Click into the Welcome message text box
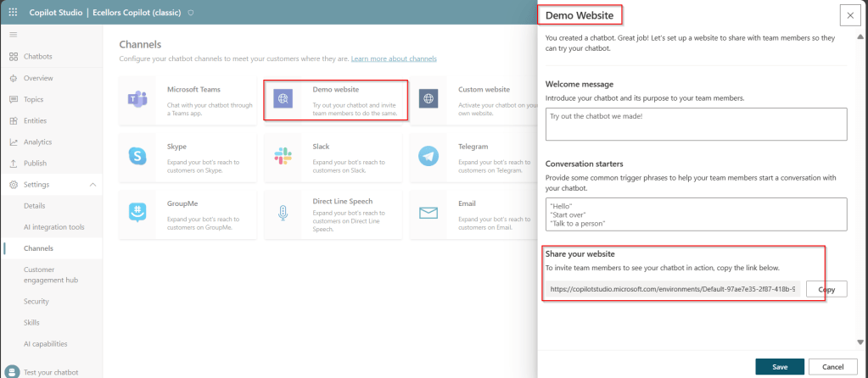The width and height of the screenshot is (868, 378). [696, 124]
